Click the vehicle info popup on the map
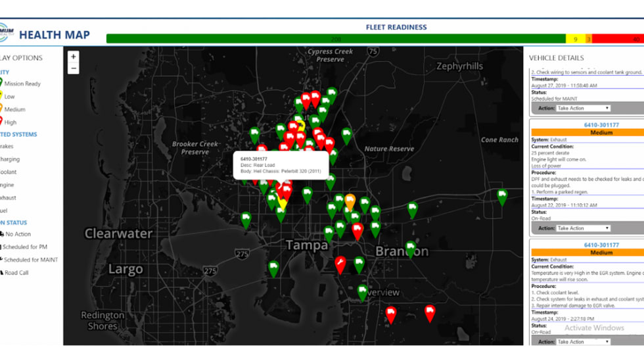Image resolution: width=644 pixels, height=363 pixels. click(282, 164)
